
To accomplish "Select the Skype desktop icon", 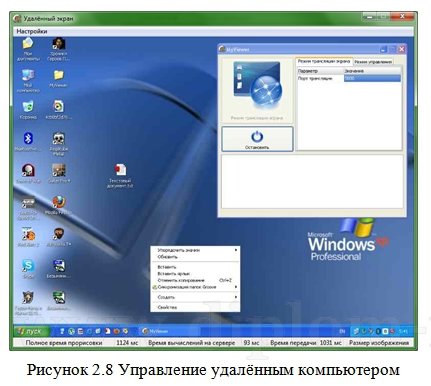I will (x=28, y=269).
